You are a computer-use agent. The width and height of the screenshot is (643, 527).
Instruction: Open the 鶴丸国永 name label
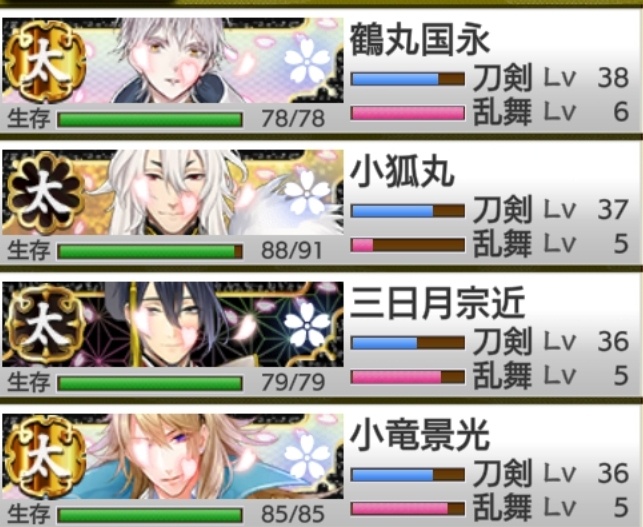pyautogui.click(x=420, y=40)
